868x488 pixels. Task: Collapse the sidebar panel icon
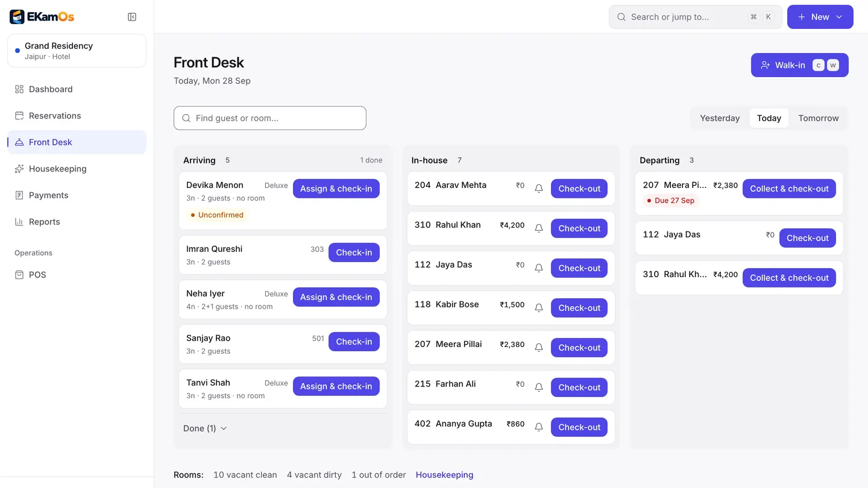(132, 17)
